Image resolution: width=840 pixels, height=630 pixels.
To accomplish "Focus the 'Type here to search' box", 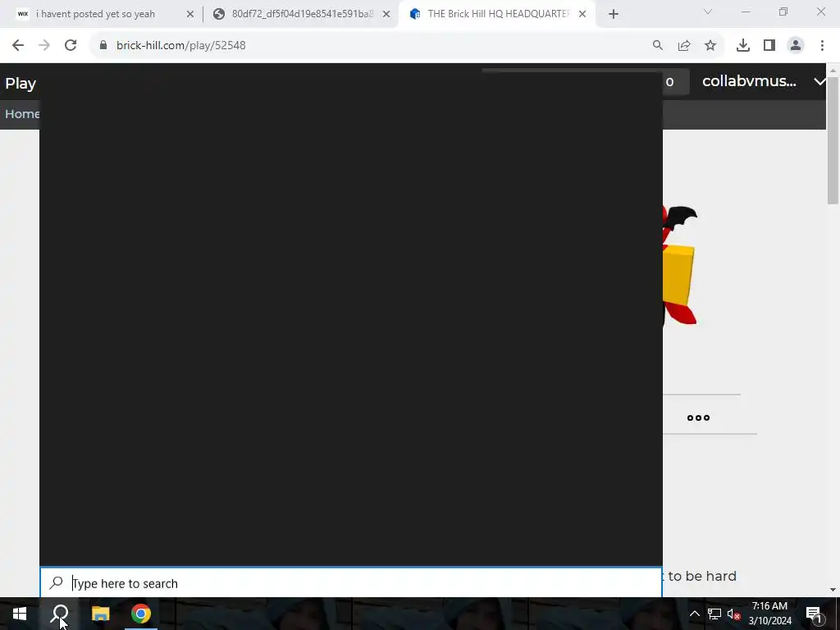I will (351, 583).
